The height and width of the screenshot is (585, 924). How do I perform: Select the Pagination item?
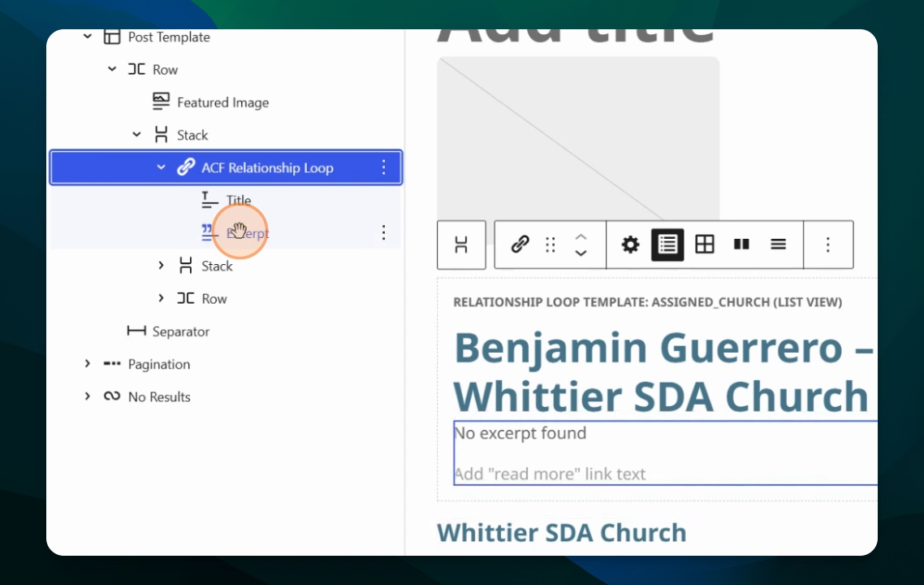click(x=159, y=365)
